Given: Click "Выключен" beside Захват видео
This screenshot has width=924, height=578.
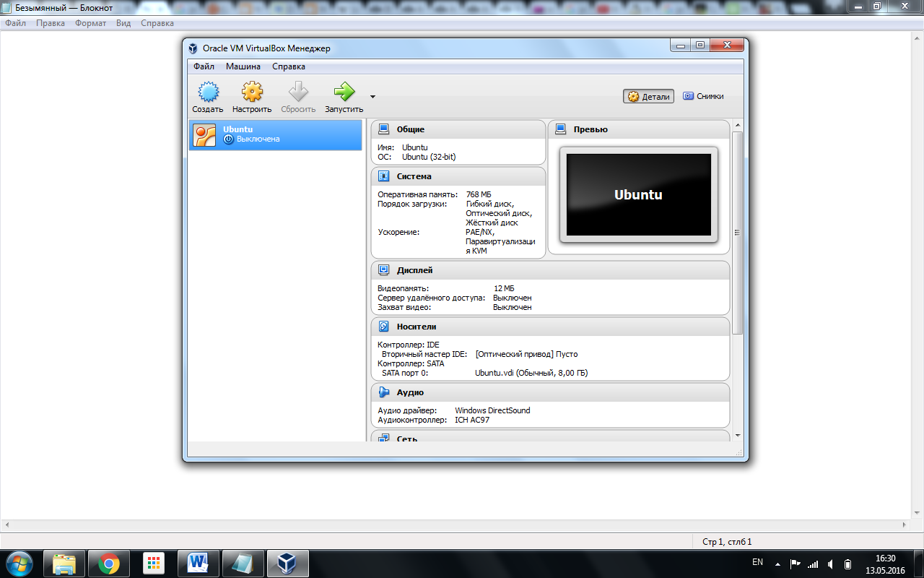Looking at the screenshot, I should 513,307.
